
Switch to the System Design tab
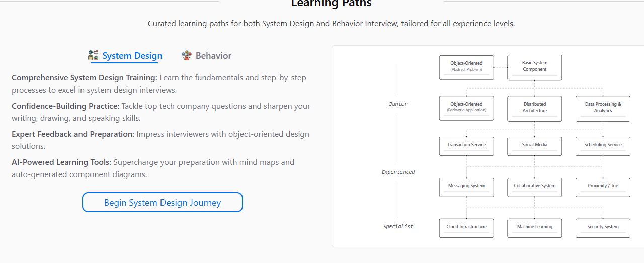point(132,56)
